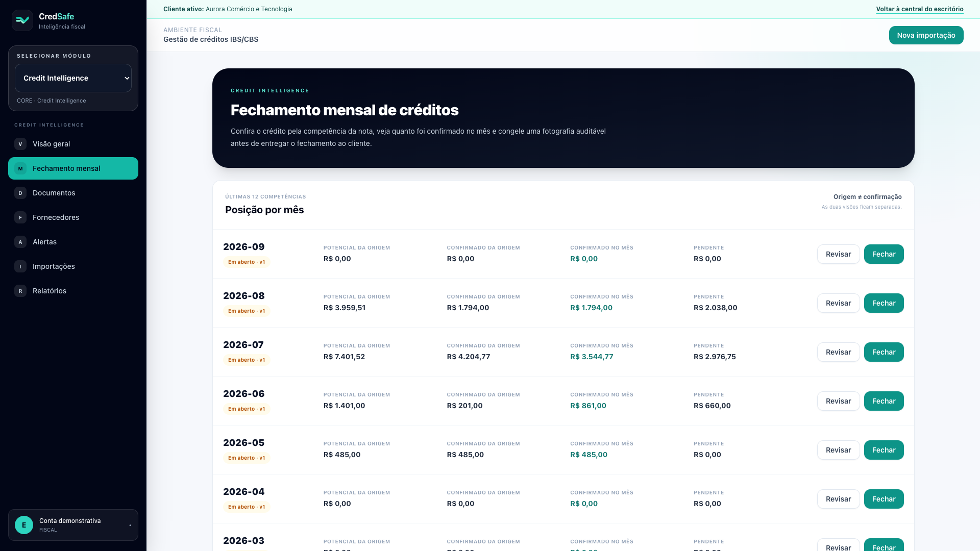The height and width of the screenshot is (551, 980).
Task: Open the Relatórios page
Action: [73, 291]
